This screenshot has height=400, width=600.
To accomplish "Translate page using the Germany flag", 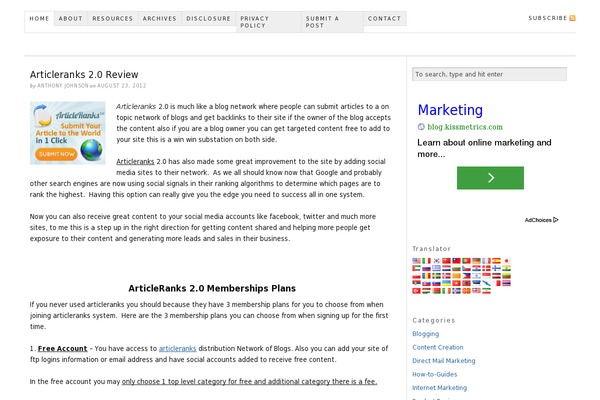I will [476, 261].
